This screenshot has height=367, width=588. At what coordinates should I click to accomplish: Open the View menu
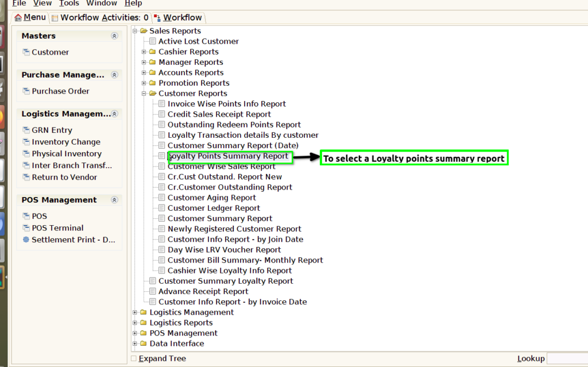[x=42, y=3]
